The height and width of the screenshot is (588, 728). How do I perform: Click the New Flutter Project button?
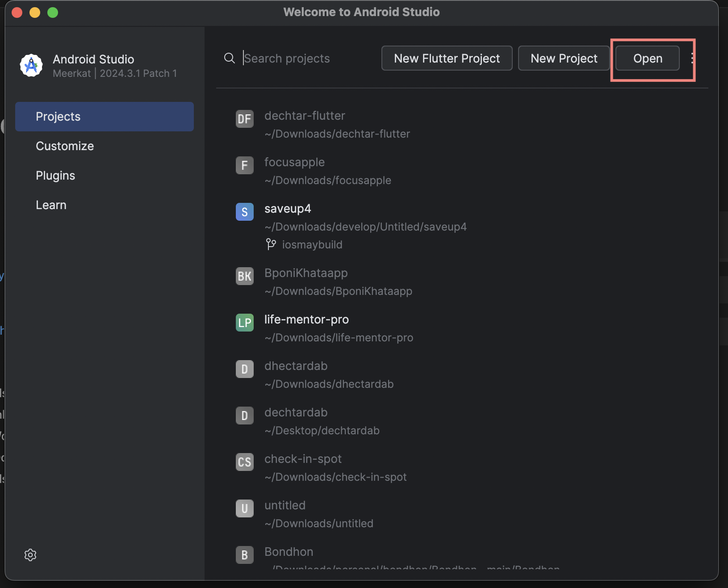(x=447, y=58)
